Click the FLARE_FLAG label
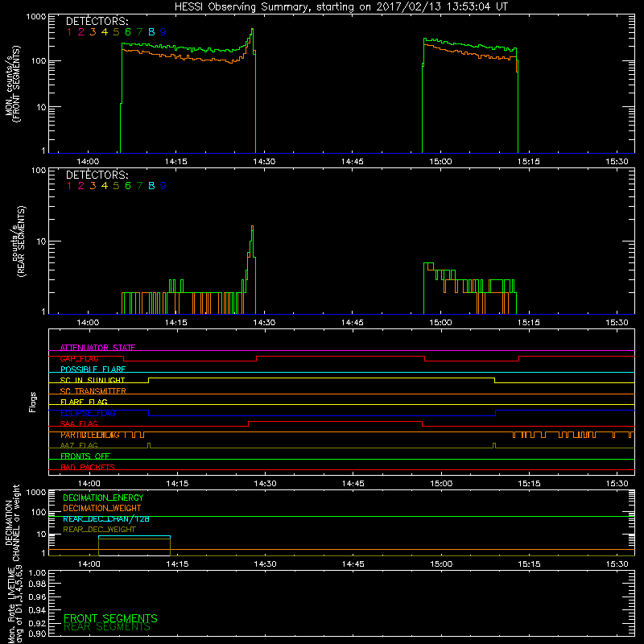The image size is (644, 644). tap(84, 402)
